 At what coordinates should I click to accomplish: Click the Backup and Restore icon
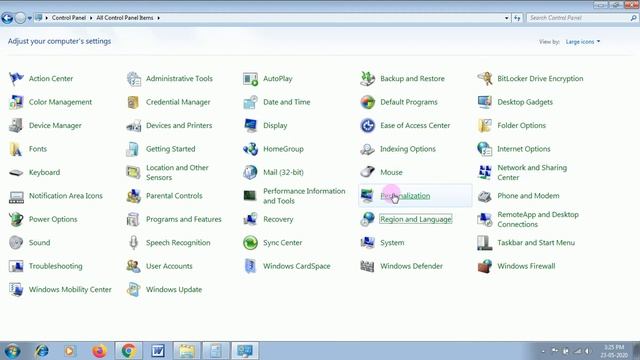pos(367,78)
